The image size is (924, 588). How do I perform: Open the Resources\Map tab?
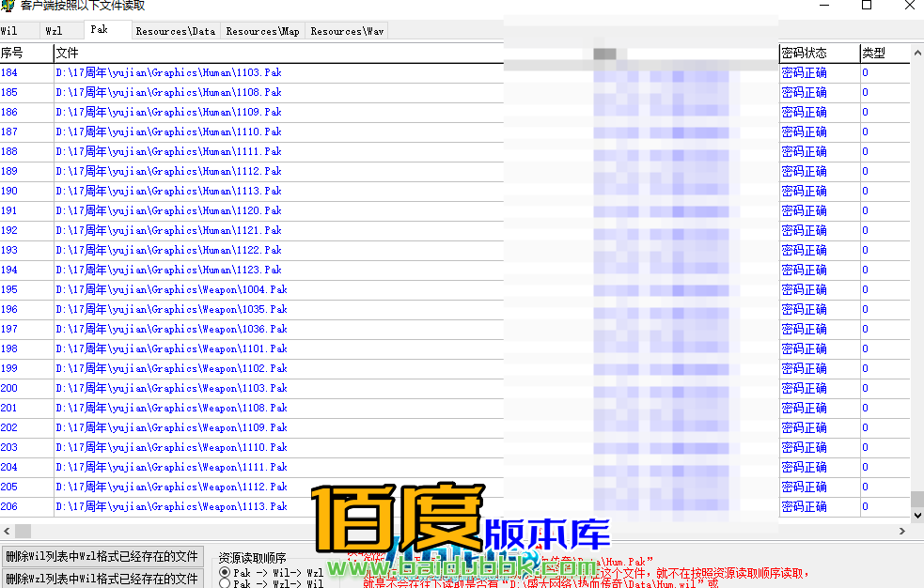[x=262, y=31]
